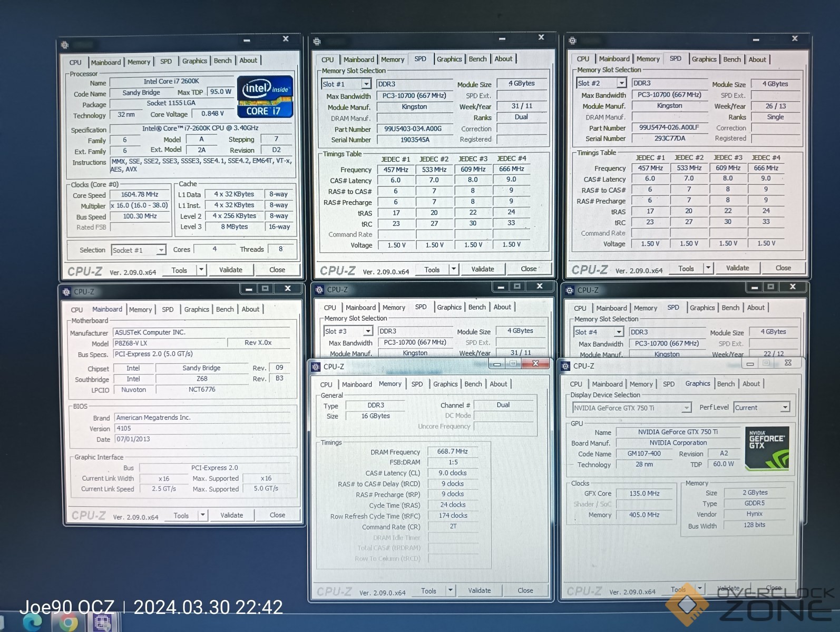Open the Slot #4 memory slot dropdown

click(x=619, y=332)
